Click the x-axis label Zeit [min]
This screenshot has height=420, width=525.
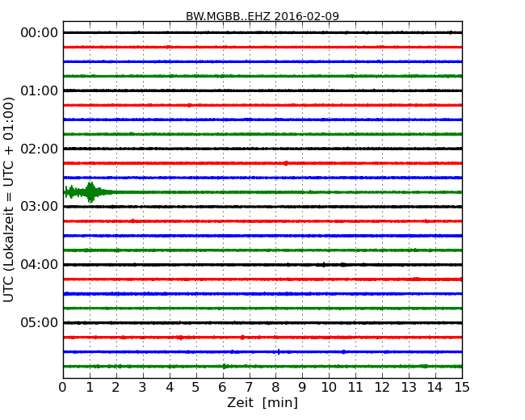pos(262,402)
